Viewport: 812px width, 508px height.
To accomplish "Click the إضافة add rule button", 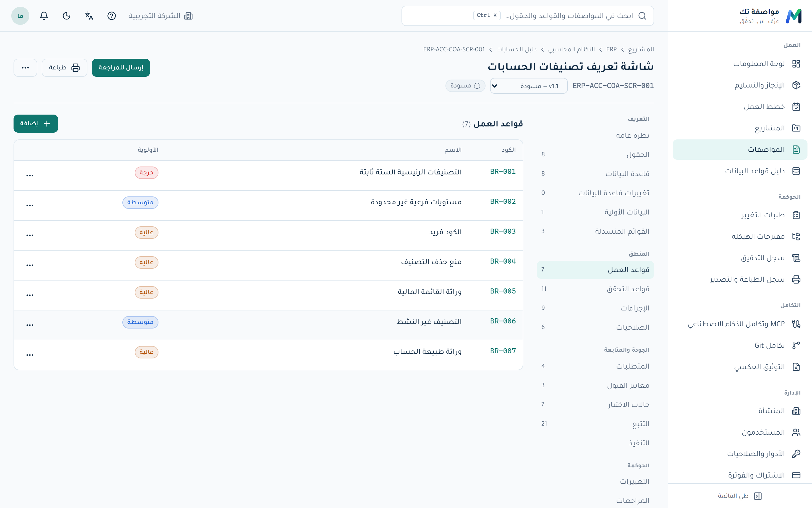I will click(36, 124).
